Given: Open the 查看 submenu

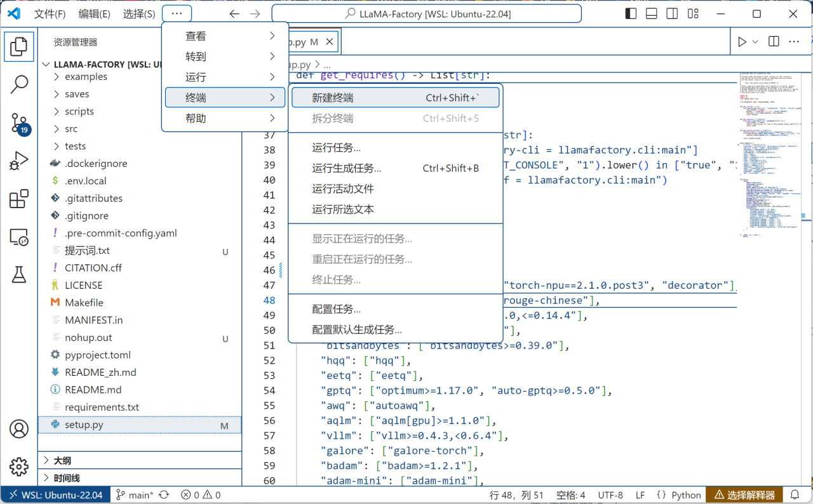Looking at the screenshot, I should (225, 36).
